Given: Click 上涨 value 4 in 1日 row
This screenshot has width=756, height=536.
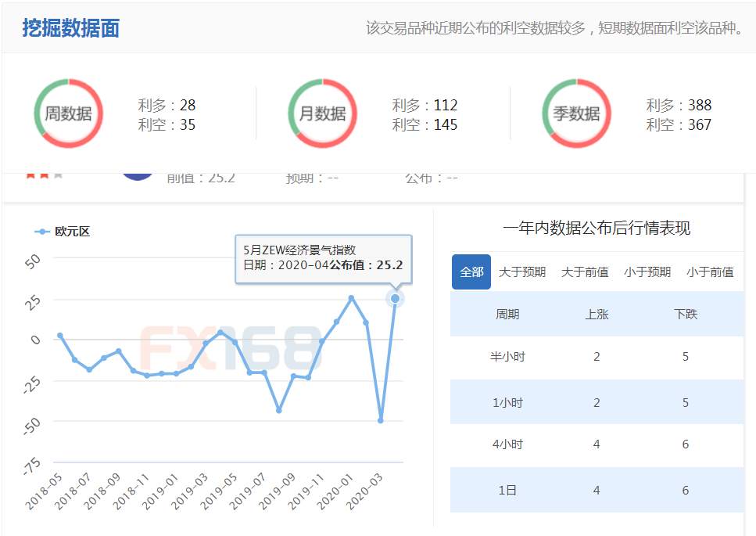Looking at the screenshot, I should click(x=597, y=490).
